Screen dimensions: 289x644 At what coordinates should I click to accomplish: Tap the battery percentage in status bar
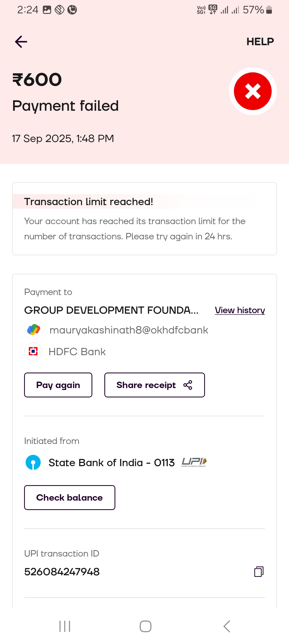[253, 10]
